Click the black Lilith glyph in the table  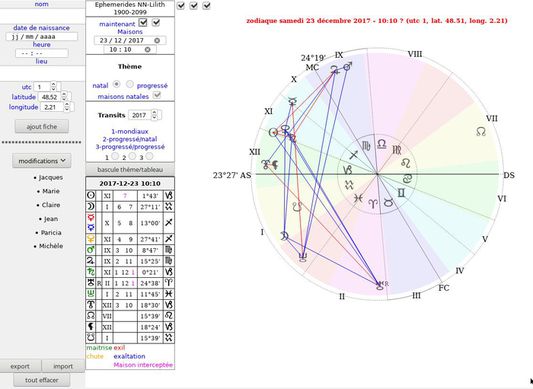tap(91, 327)
